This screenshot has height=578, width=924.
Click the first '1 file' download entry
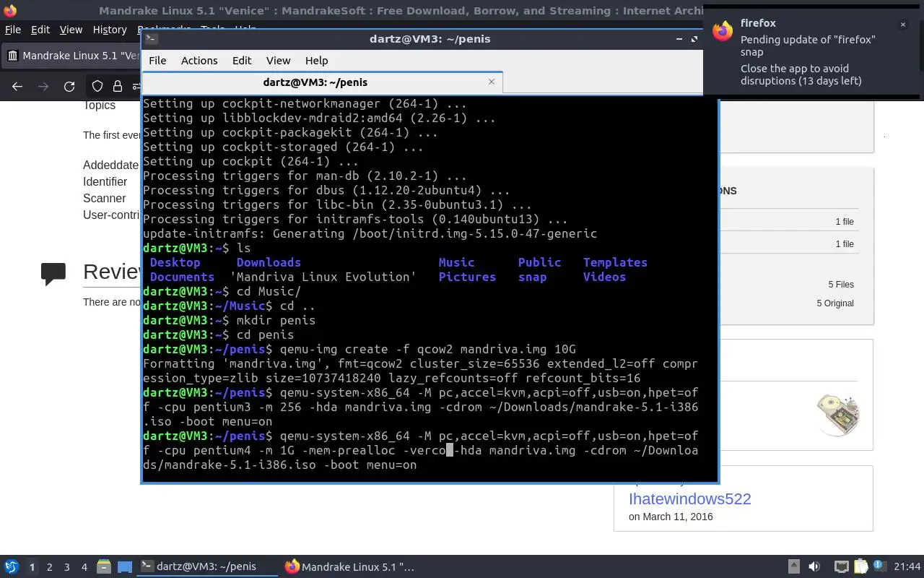[x=845, y=222]
